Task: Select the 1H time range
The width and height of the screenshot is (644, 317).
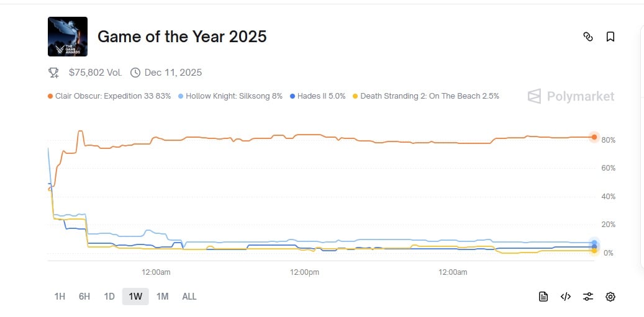Action: tap(60, 297)
